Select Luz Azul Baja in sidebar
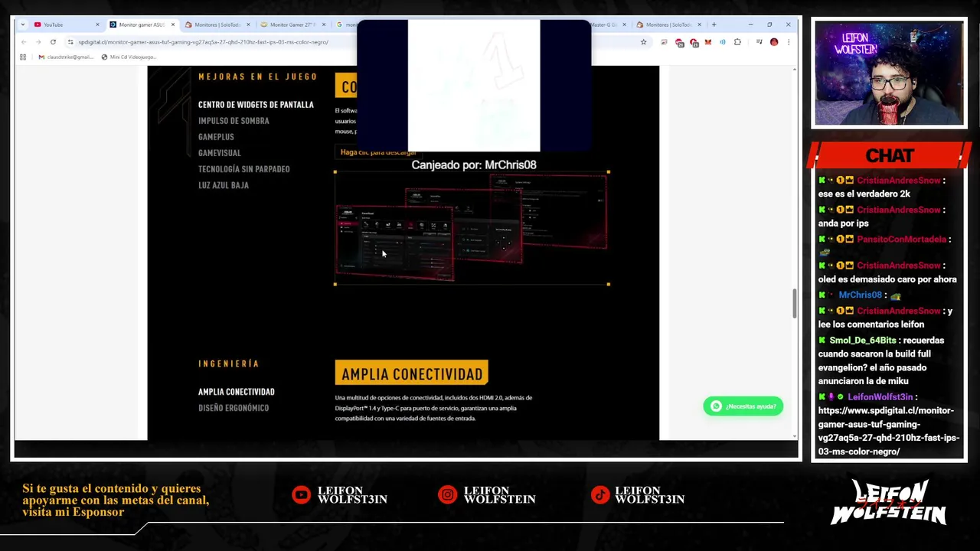Image resolution: width=980 pixels, height=551 pixels. 223,185
